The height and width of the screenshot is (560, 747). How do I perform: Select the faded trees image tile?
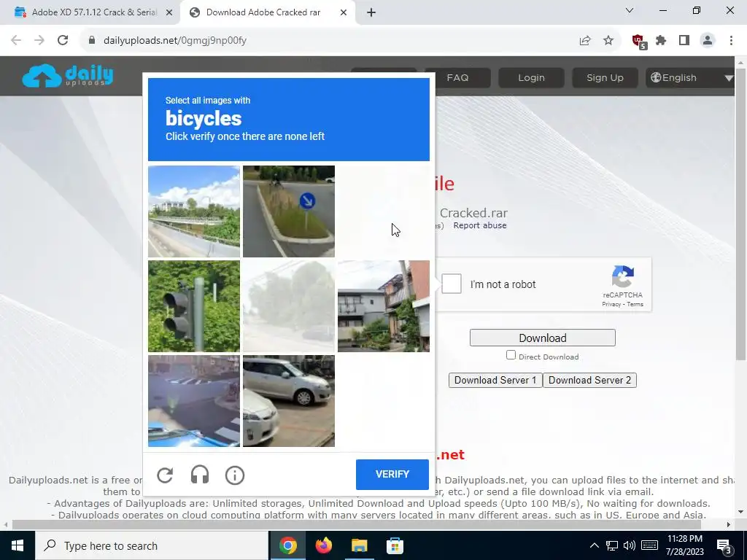point(289,306)
